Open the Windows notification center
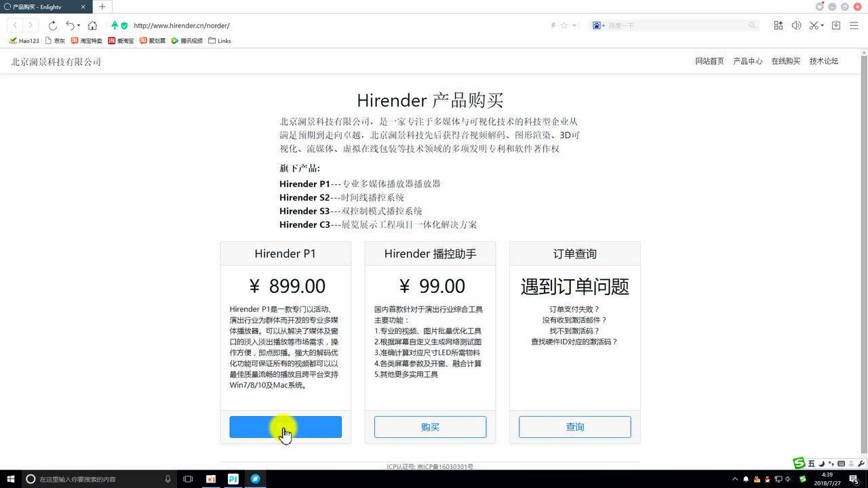Image resolution: width=868 pixels, height=488 pixels. click(x=854, y=479)
